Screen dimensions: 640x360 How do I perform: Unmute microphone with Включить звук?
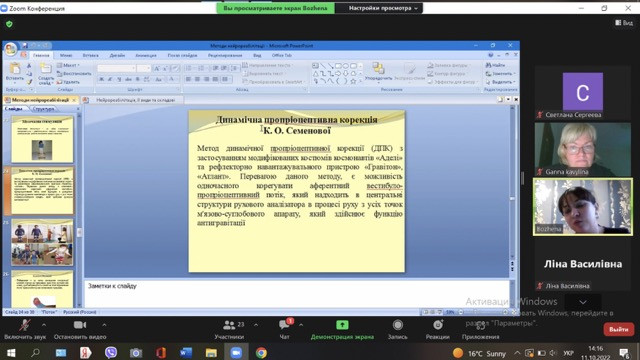point(25,329)
